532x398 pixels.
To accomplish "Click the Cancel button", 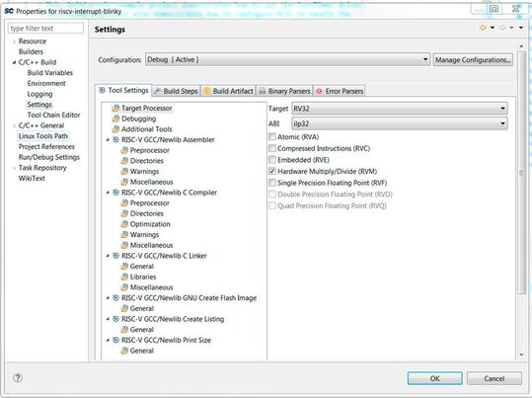I will (x=494, y=378).
